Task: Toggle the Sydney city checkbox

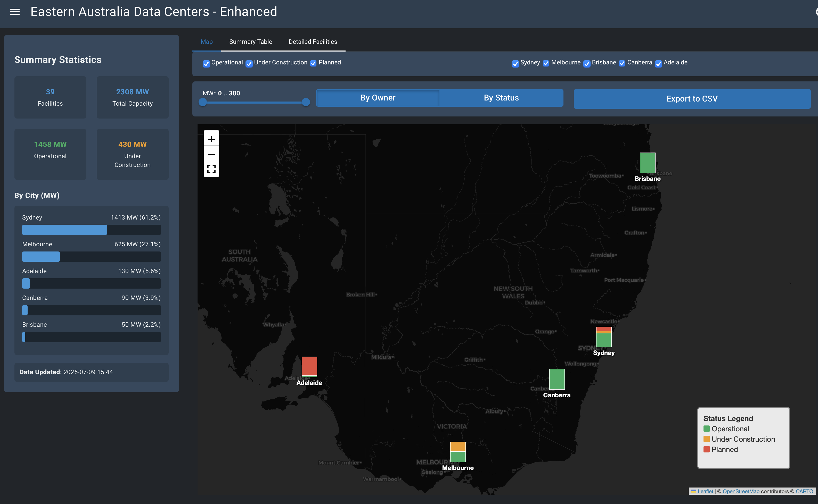Action: pyautogui.click(x=515, y=63)
